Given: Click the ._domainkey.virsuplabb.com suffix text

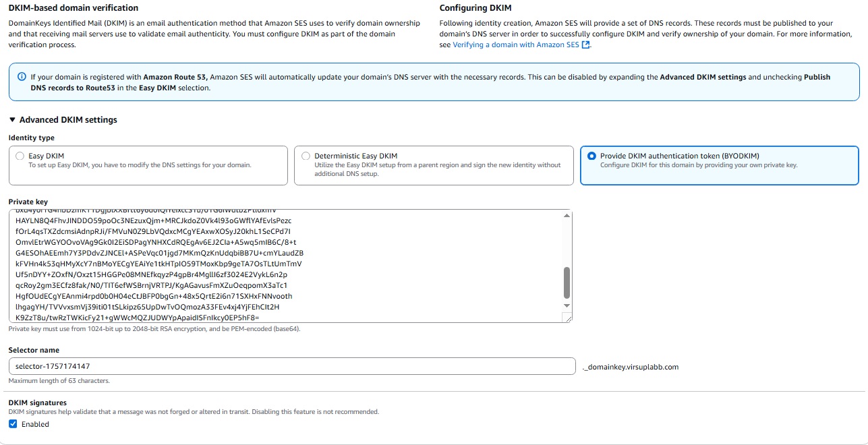Looking at the screenshot, I should 630,367.
